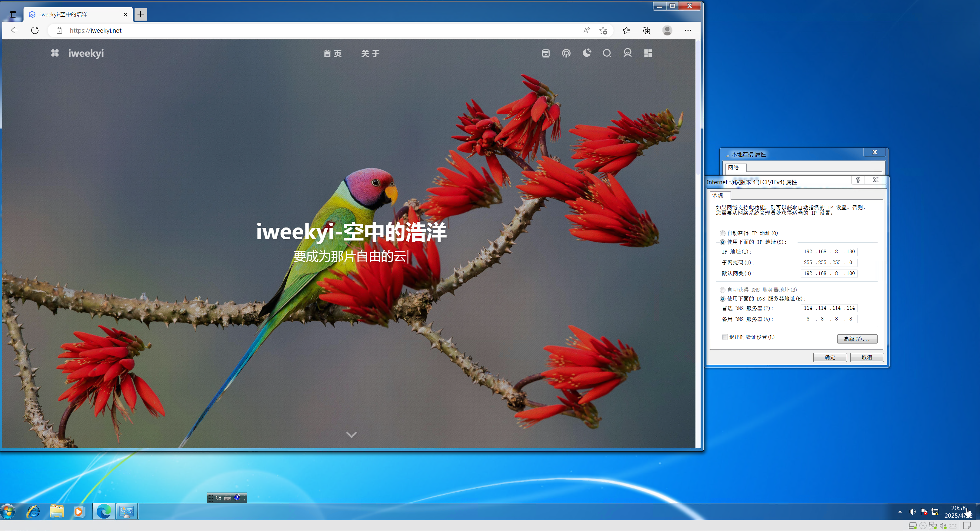Toggle the site's dark mode moon icon

point(587,53)
